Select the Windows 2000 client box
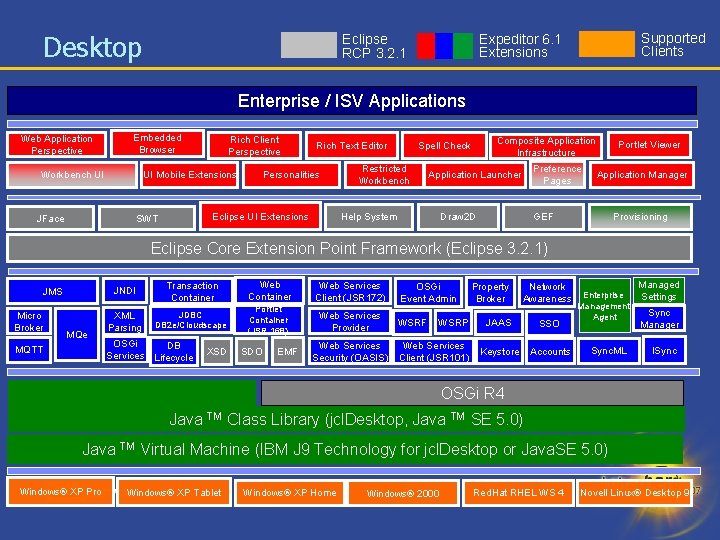This screenshot has width=720, height=540. click(403, 493)
